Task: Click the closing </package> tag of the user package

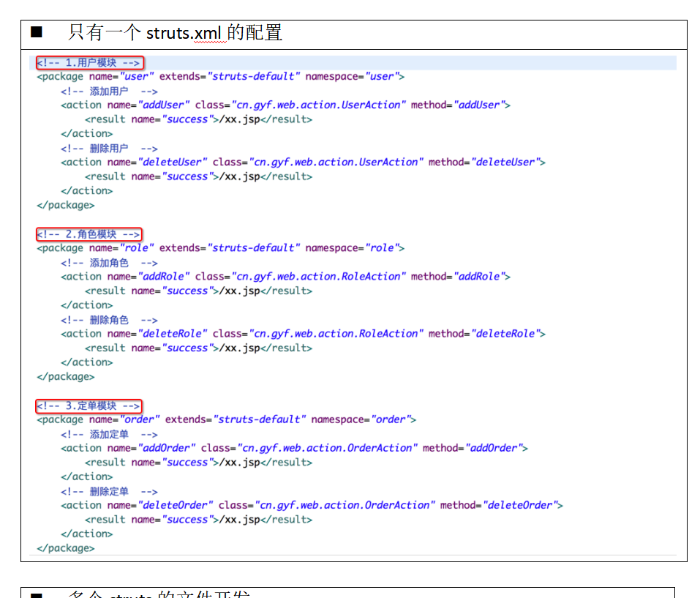Action: tap(66, 205)
